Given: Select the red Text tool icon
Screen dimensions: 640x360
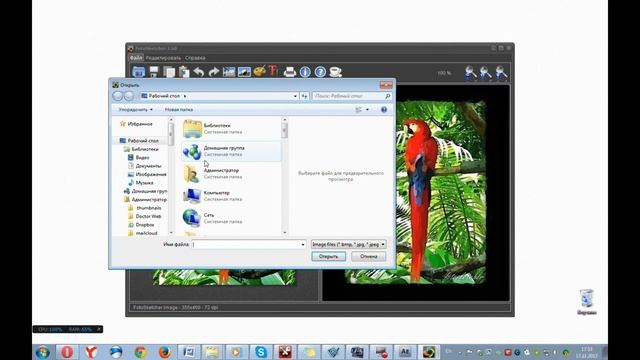Looking at the screenshot, I should (273, 71).
